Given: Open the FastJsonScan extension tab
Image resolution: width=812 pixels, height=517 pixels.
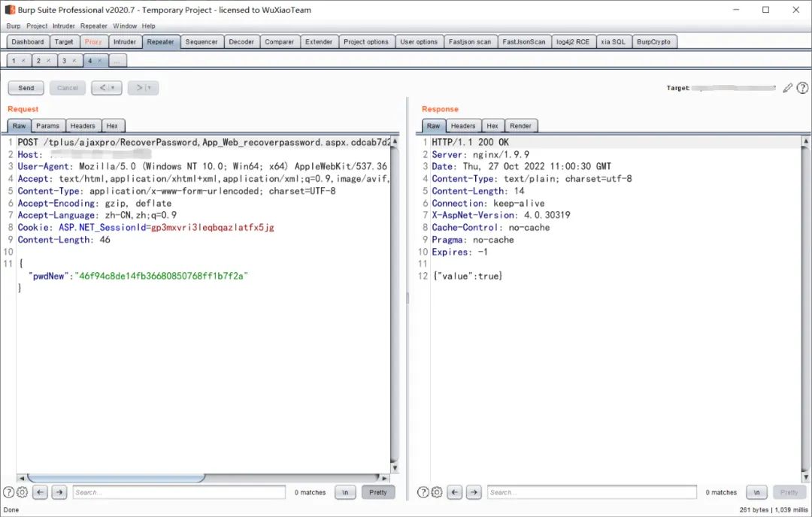Looking at the screenshot, I should point(524,42).
